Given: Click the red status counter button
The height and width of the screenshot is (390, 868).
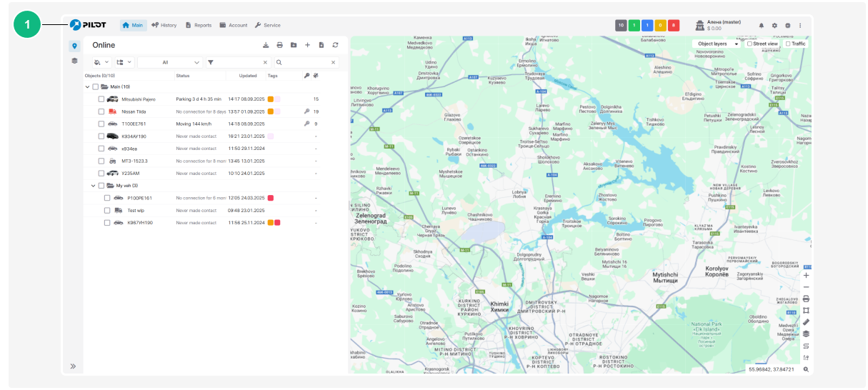Looking at the screenshot, I should click(x=673, y=26).
